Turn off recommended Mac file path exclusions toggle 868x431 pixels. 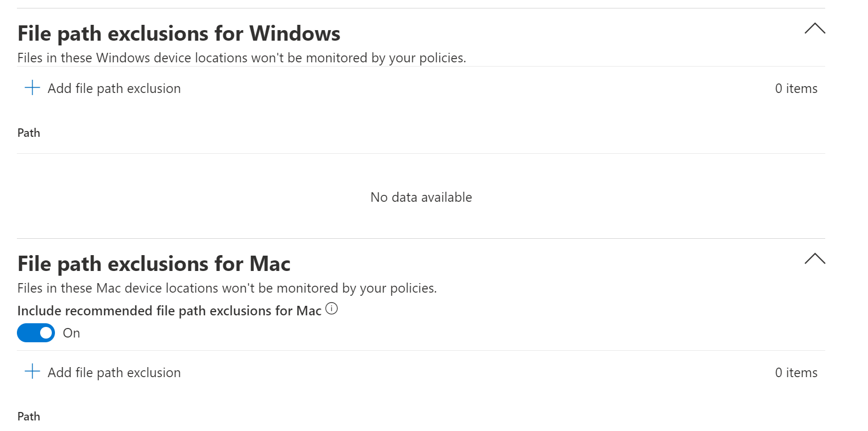coord(36,333)
